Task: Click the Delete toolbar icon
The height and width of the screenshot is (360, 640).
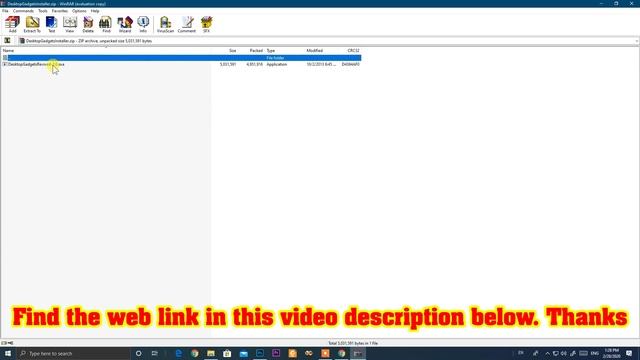Action: tap(88, 24)
